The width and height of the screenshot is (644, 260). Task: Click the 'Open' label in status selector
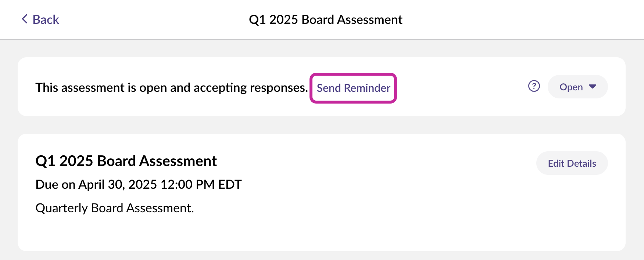coord(571,87)
